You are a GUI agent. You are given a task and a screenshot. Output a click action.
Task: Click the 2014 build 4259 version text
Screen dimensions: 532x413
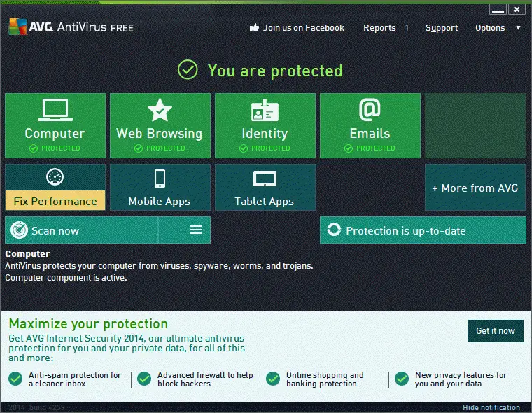click(x=36, y=407)
